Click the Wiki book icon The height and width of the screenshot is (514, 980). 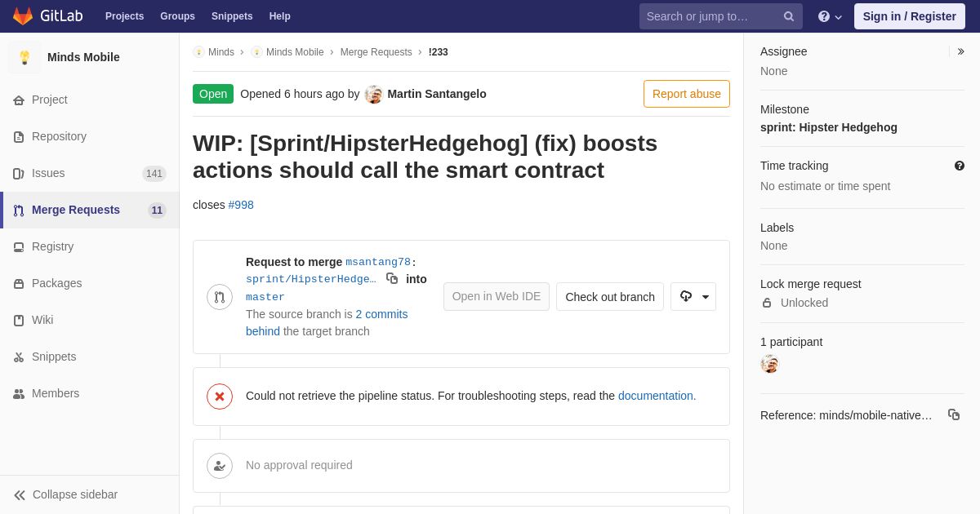pos(19,321)
